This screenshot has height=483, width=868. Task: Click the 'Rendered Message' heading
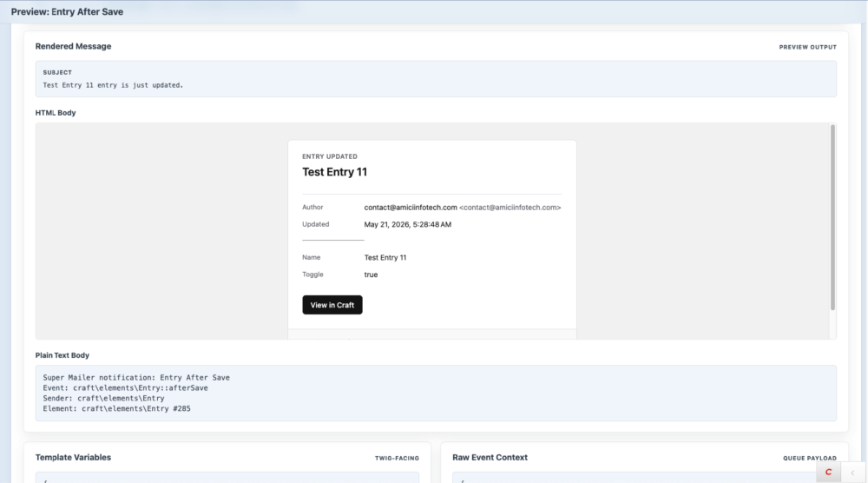(73, 47)
